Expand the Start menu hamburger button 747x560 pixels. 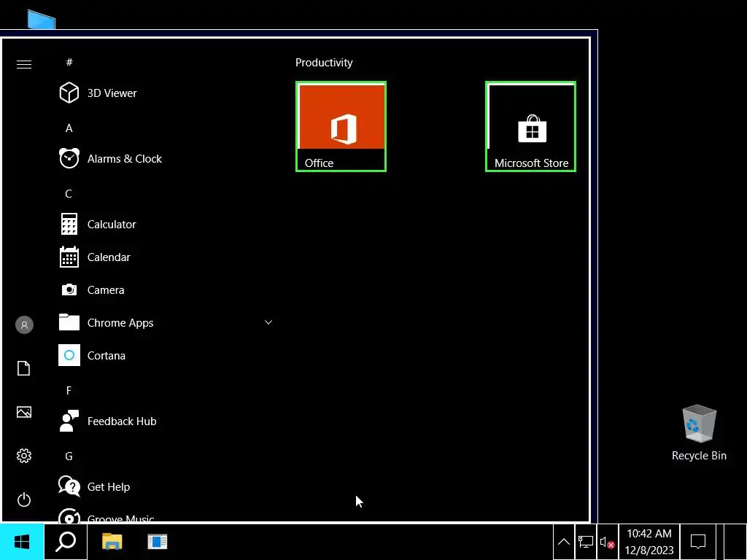(x=24, y=64)
